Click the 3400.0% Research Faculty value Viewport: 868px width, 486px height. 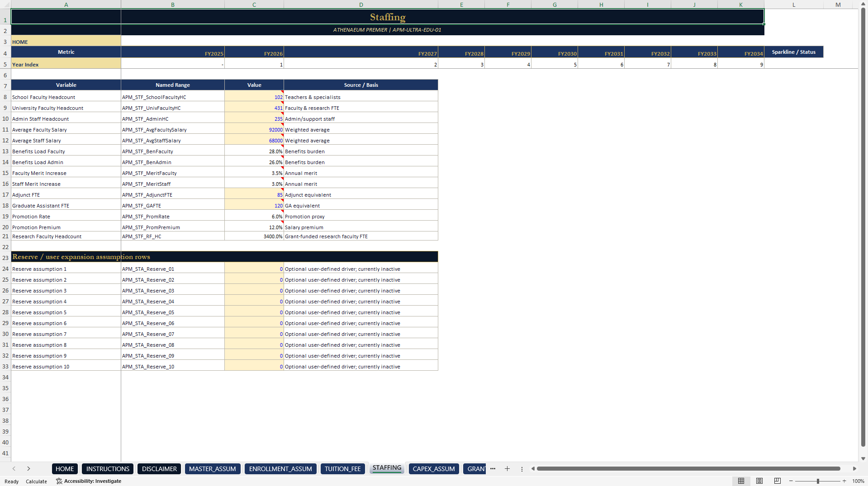(x=254, y=236)
